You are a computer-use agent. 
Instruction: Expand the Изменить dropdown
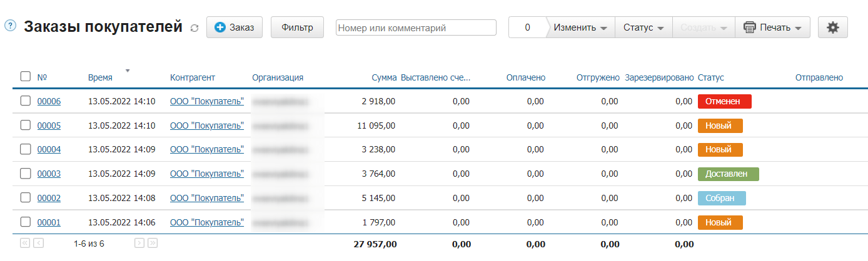click(x=580, y=27)
